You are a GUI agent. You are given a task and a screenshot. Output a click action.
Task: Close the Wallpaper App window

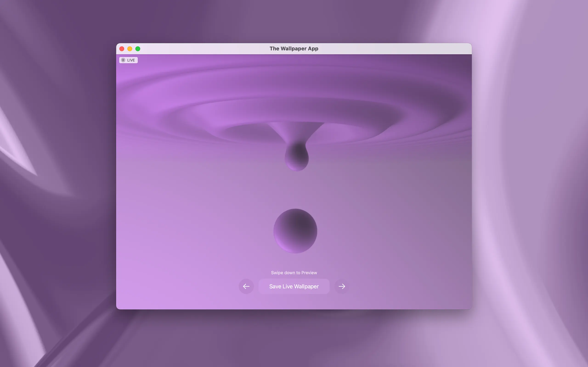coord(122,49)
